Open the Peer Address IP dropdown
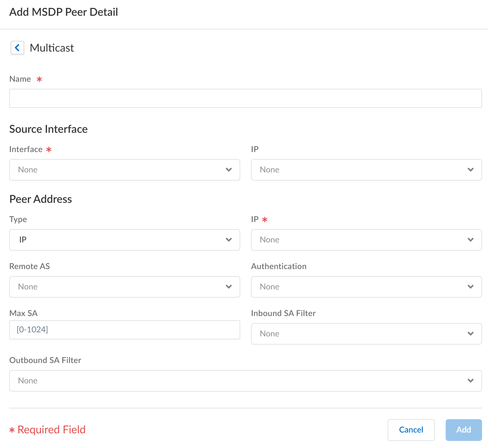 tap(366, 240)
